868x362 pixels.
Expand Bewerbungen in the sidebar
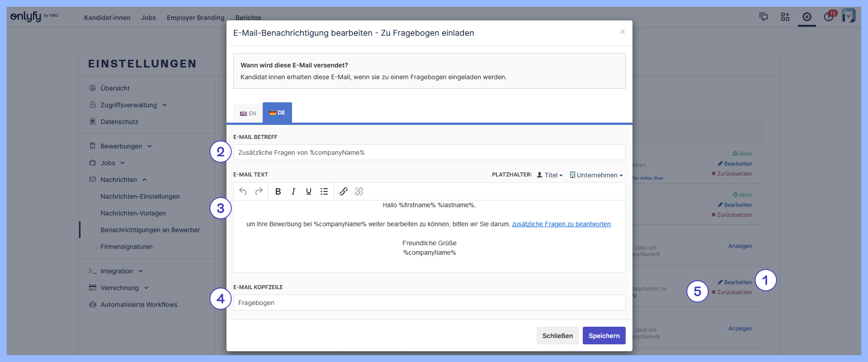point(121,146)
